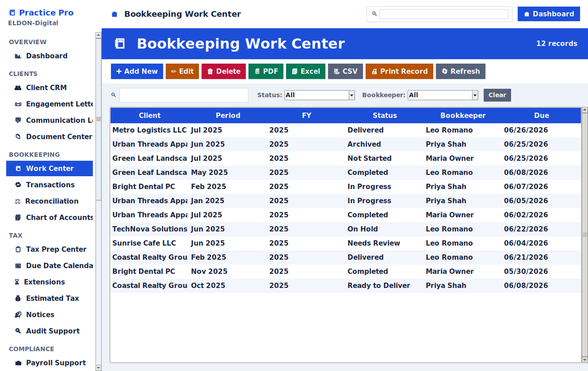Click the Edit button
The image size is (588, 371).
click(182, 71)
